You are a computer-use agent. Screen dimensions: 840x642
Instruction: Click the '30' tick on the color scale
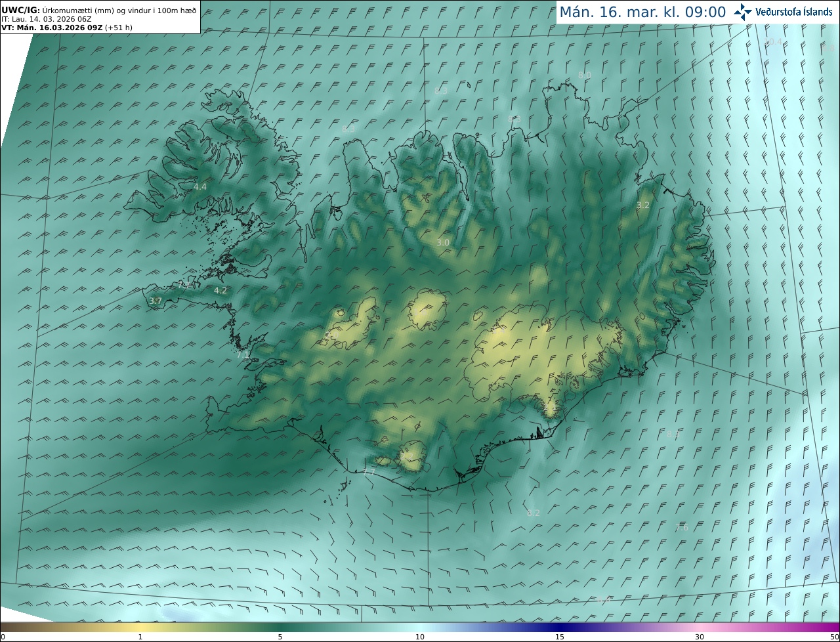(x=700, y=637)
